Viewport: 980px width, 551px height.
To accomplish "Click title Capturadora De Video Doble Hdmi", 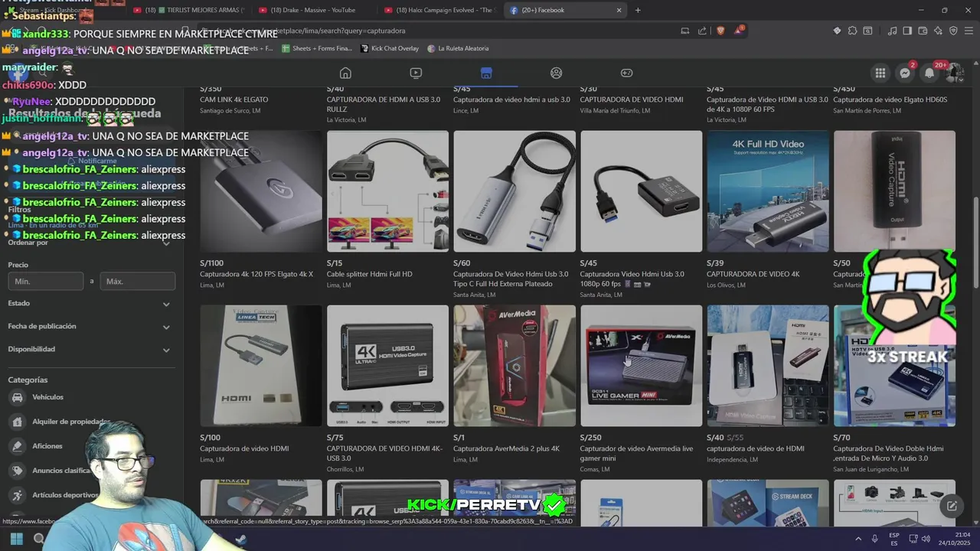I will 889,453.
